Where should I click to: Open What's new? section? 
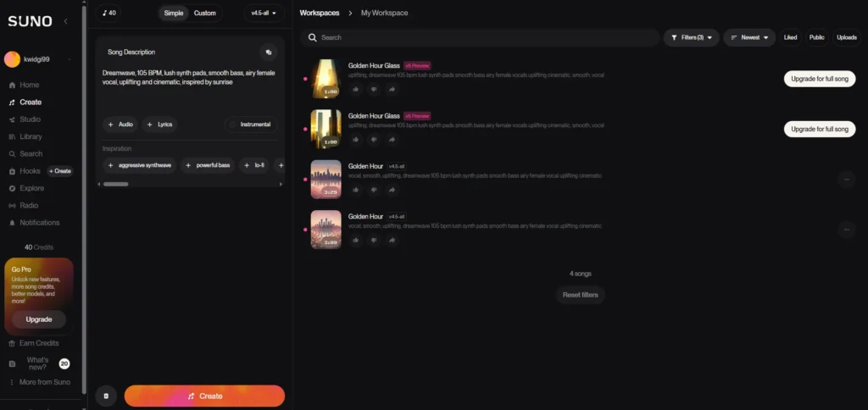point(39,363)
